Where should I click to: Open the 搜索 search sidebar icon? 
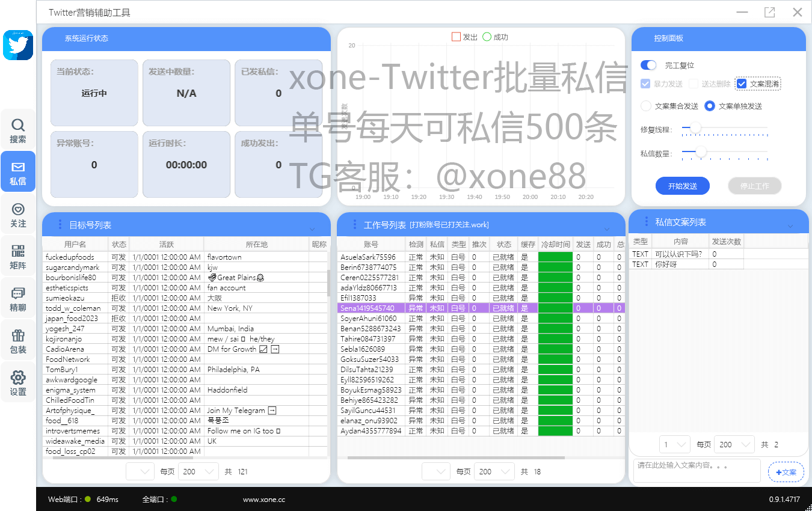[x=18, y=130]
